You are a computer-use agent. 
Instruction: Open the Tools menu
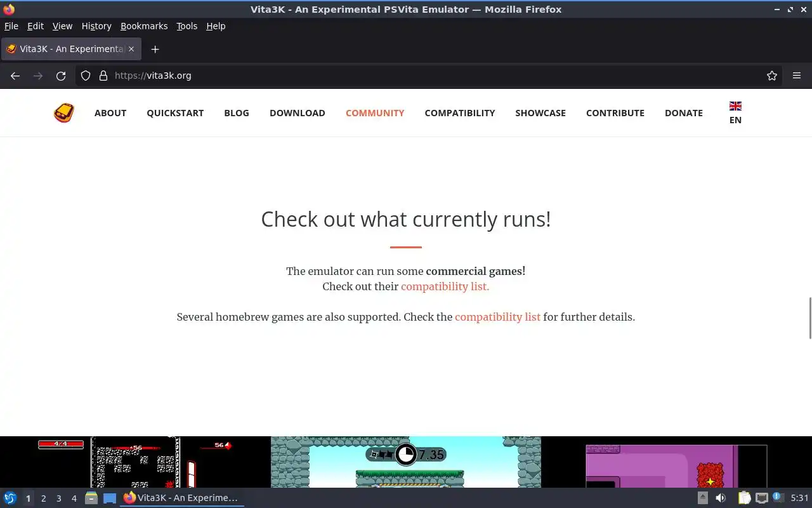[187, 26]
